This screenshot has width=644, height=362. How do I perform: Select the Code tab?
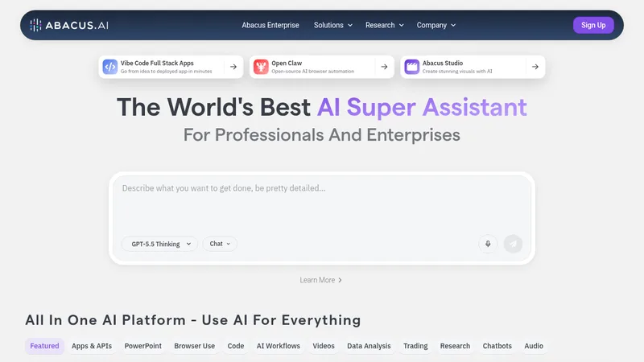tap(236, 346)
